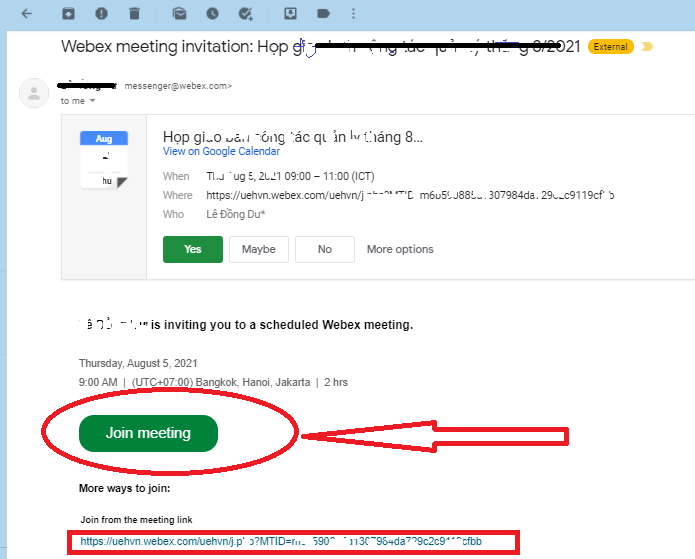Image resolution: width=695 pixels, height=559 pixels.
Task: Click the yellow importance marker beside External
Action: point(647,47)
